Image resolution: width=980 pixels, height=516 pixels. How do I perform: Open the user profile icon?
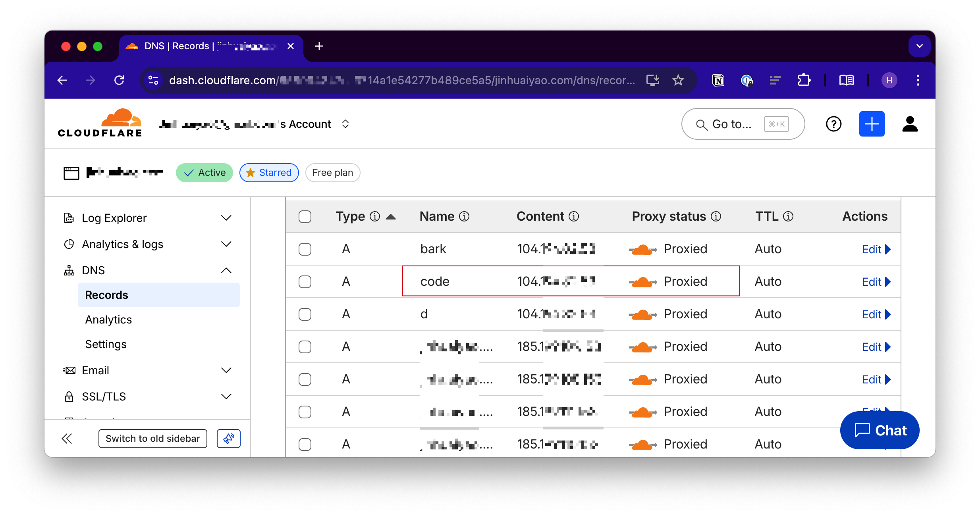click(910, 124)
